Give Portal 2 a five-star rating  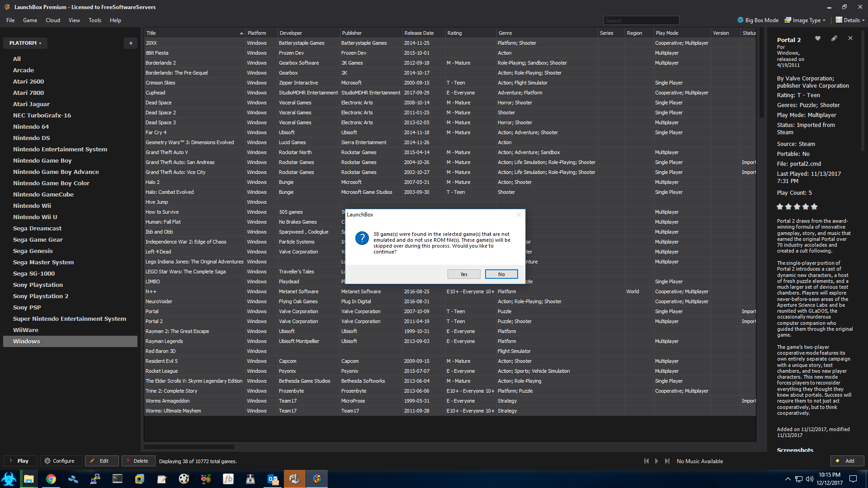[814, 206]
